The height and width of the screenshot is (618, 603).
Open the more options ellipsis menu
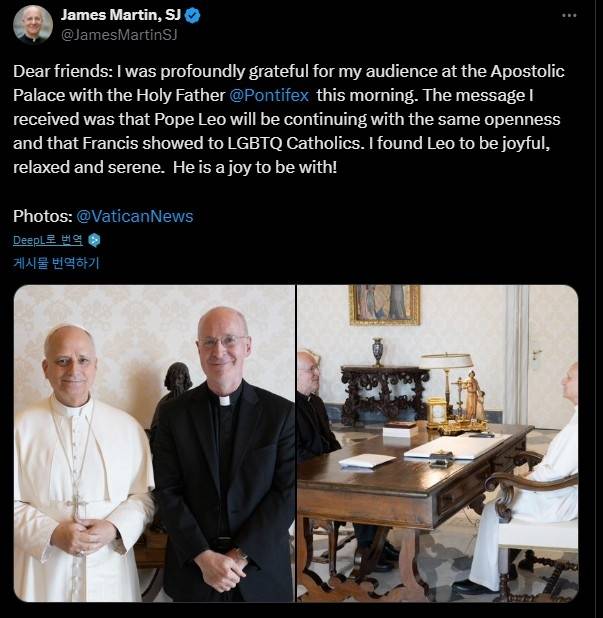[569, 15]
